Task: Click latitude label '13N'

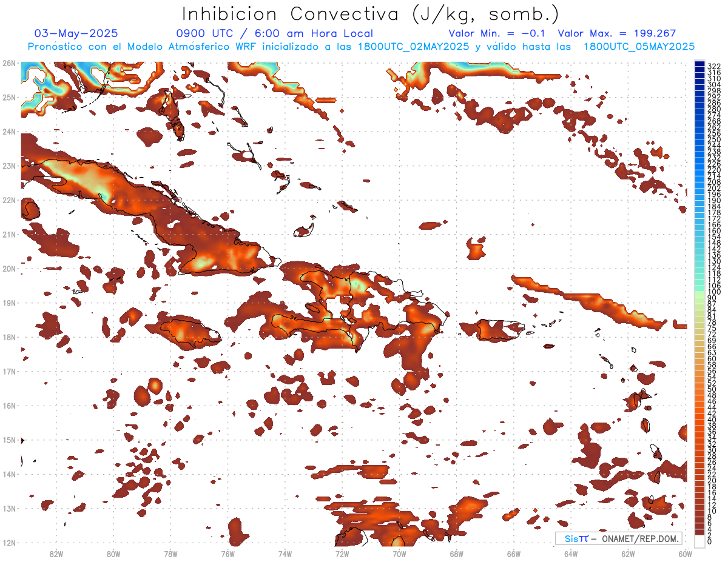Action: pyautogui.click(x=8, y=508)
